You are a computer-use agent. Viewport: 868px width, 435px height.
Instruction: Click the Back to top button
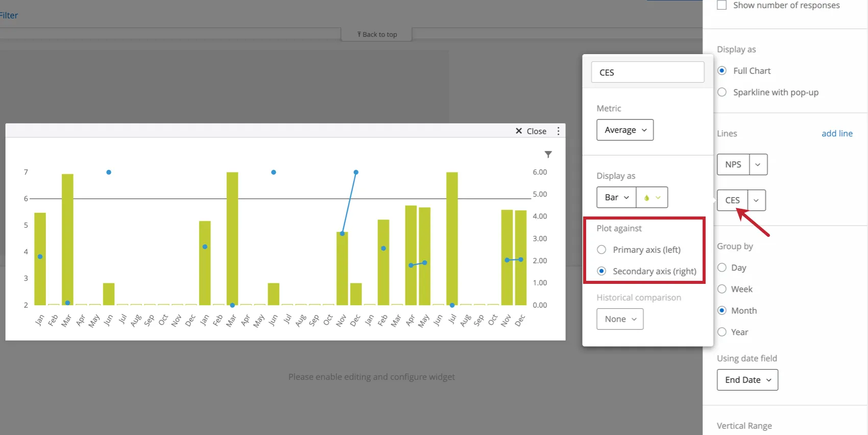(377, 34)
